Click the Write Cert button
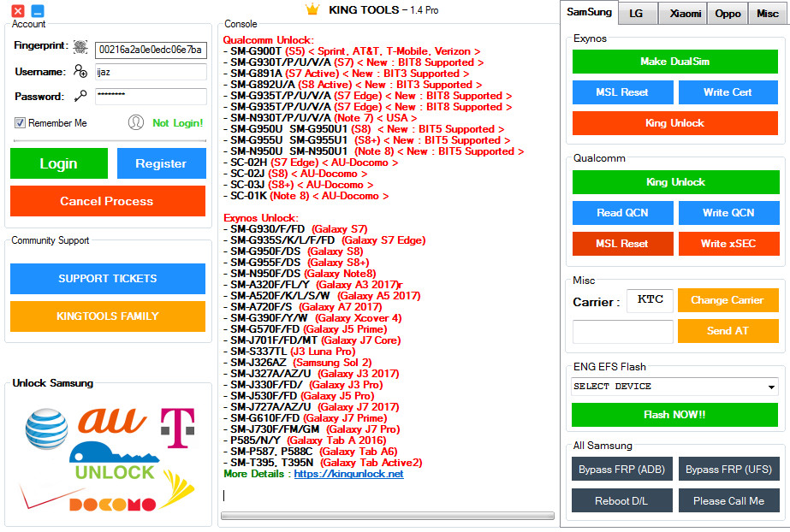The height and width of the screenshot is (532, 790). [728, 92]
